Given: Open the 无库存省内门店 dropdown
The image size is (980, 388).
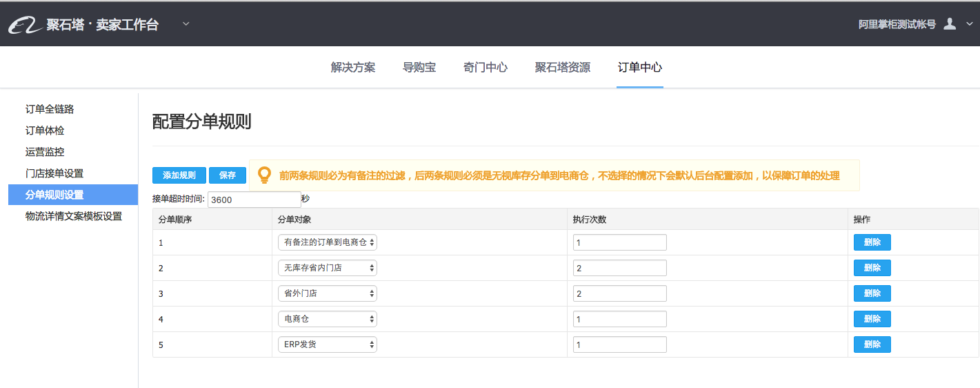Looking at the screenshot, I should [x=328, y=268].
